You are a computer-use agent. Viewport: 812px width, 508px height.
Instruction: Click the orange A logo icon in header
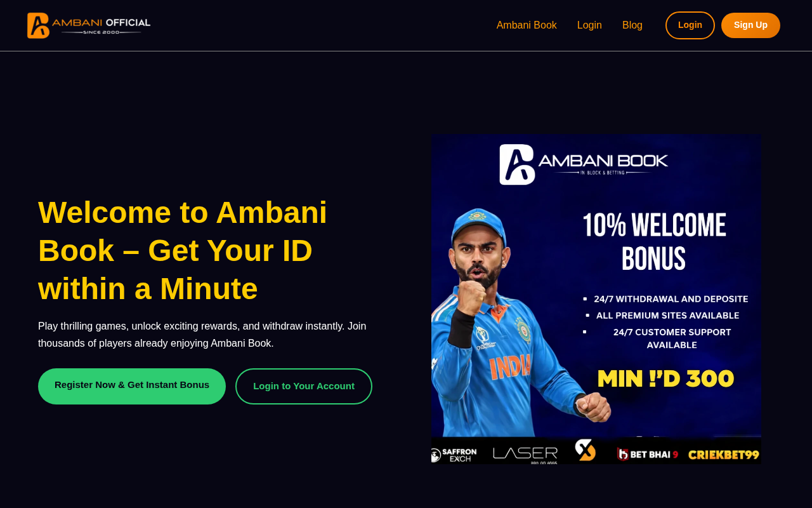38,25
